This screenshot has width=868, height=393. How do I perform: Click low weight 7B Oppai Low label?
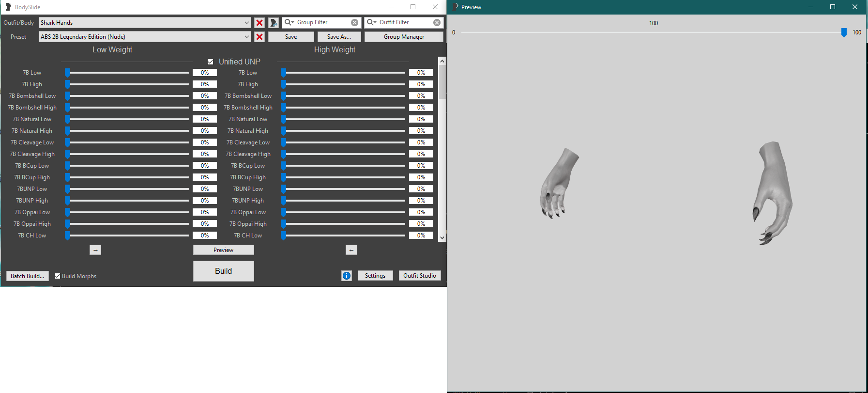[x=32, y=212]
